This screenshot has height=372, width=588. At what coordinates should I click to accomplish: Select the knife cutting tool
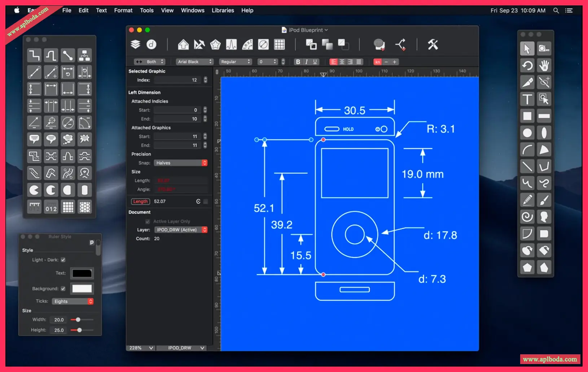tap(527, 82)
